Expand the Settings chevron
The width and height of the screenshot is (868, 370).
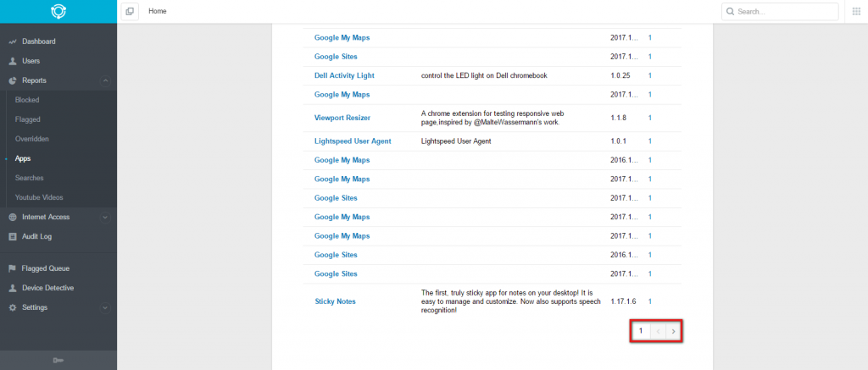[105, 307]
